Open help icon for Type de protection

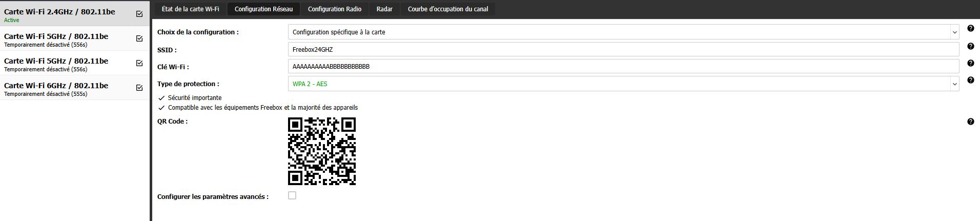[970, 80]
